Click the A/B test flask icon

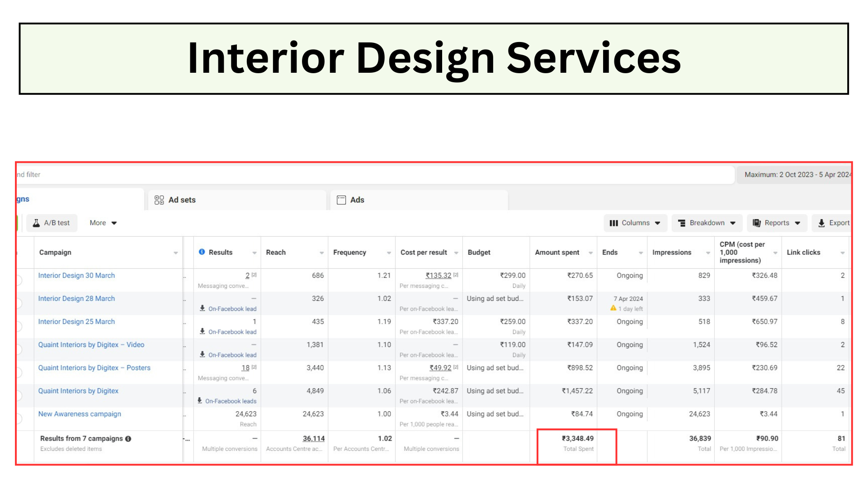click(36, 223)
